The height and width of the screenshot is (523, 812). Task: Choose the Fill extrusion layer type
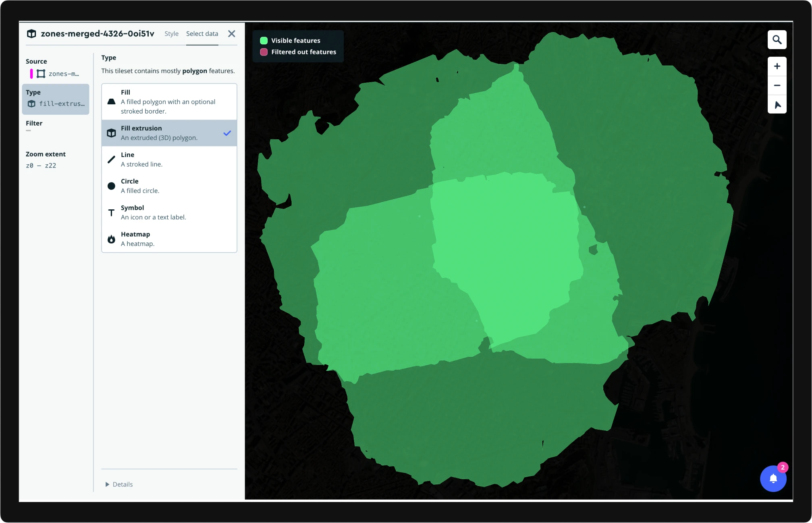point(169,133)
